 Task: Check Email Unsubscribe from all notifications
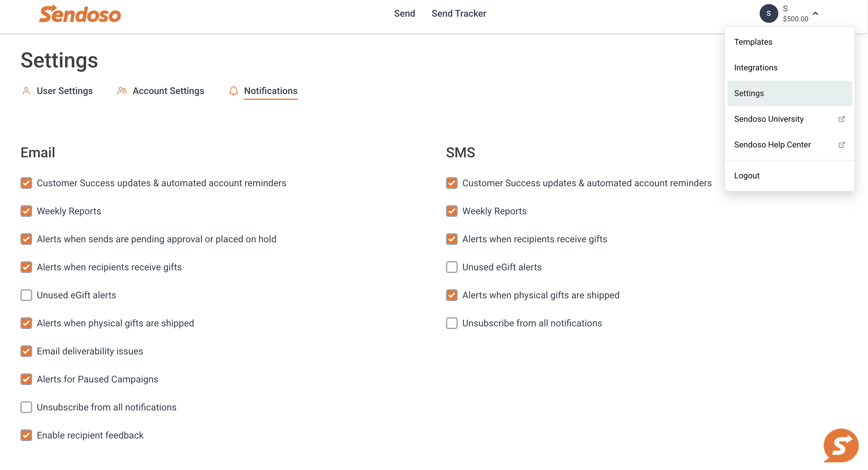(26, 407)
